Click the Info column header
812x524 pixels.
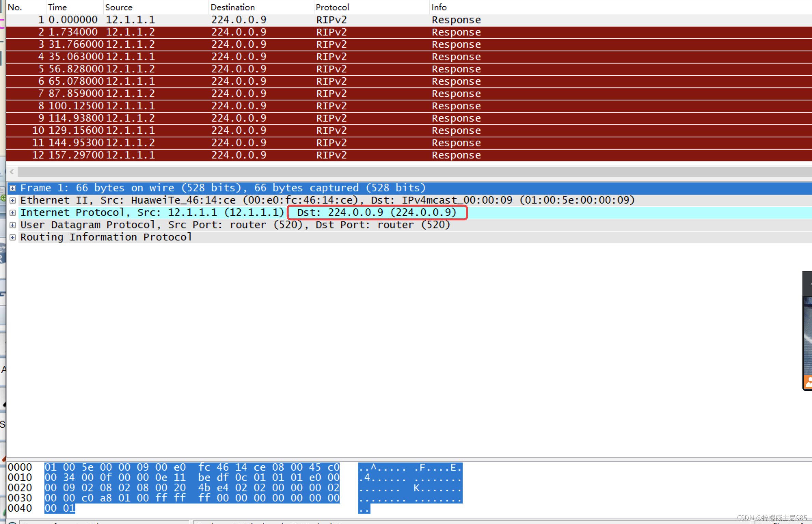coord(439,7)
